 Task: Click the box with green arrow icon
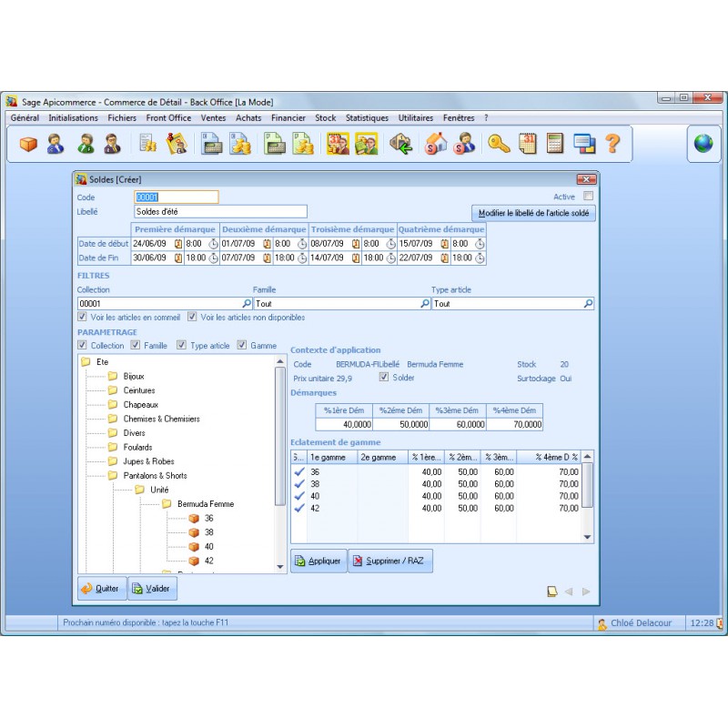click(x=401, y=144)
